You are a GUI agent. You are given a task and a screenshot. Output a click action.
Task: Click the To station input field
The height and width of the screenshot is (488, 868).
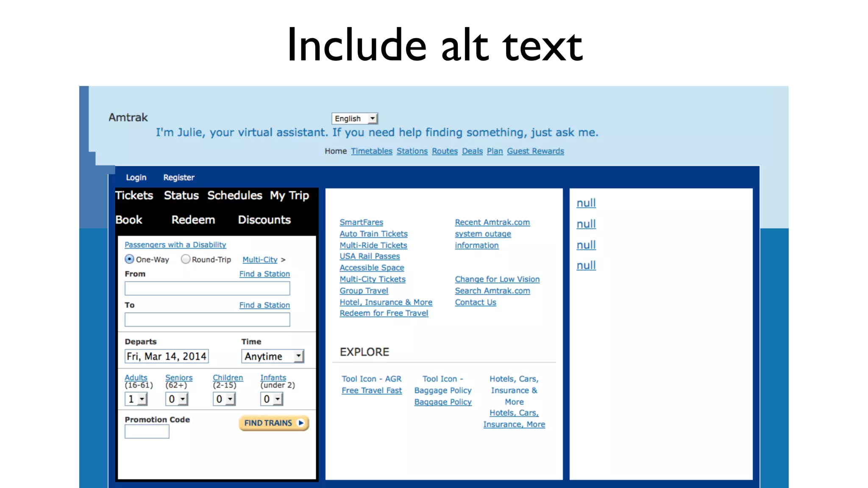[x=207, y=319]
